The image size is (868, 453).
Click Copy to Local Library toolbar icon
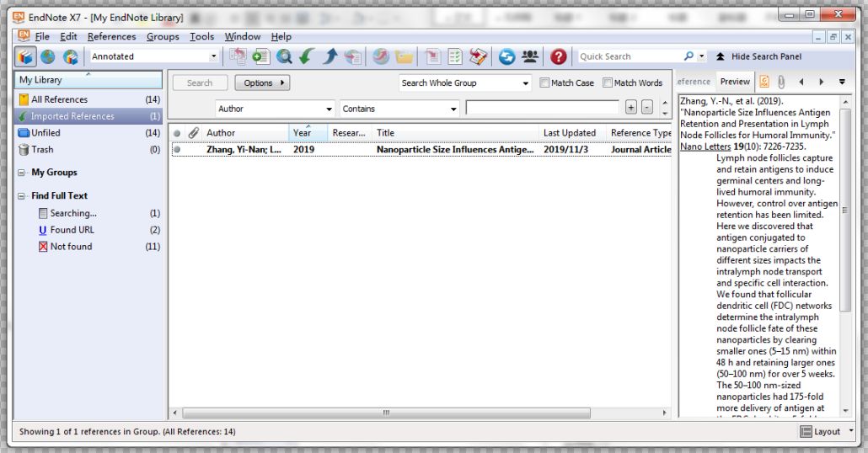[238, 56]
